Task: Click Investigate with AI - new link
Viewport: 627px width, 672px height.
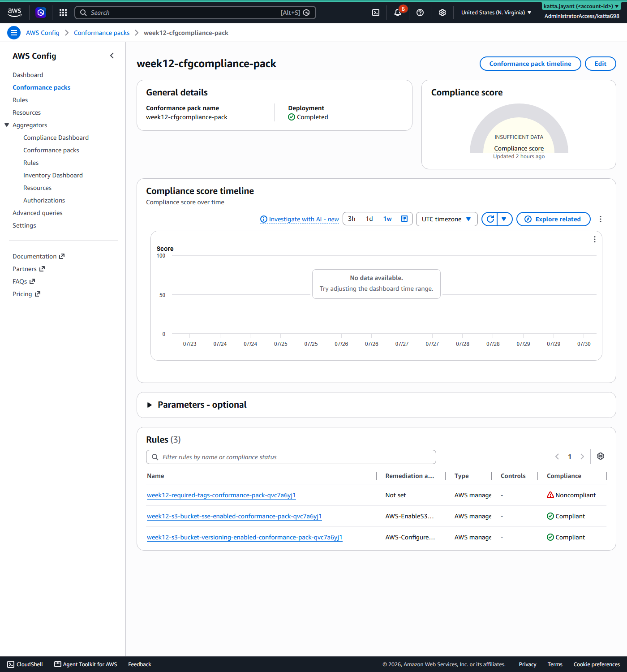Action: [x=304, y=219]
